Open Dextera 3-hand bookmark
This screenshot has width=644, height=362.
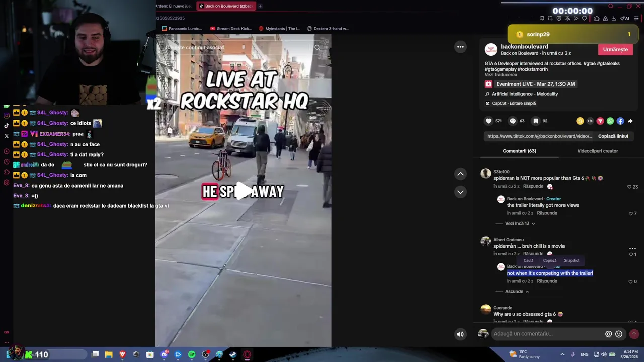click(328, 29)
